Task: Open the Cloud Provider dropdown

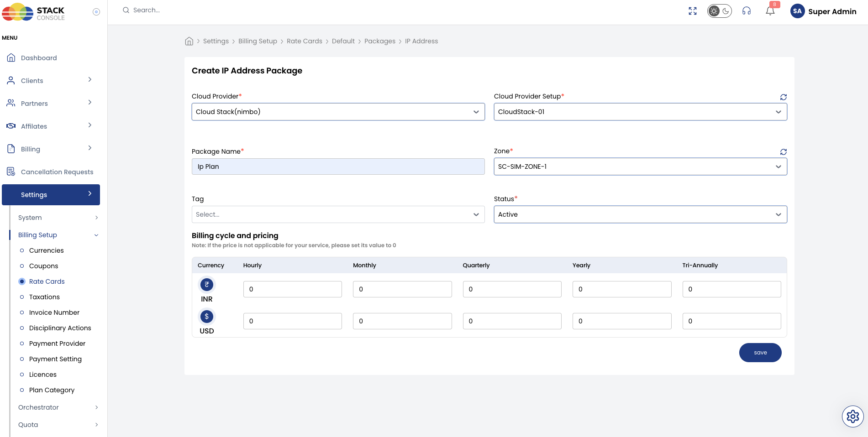Action: point(338,112)
